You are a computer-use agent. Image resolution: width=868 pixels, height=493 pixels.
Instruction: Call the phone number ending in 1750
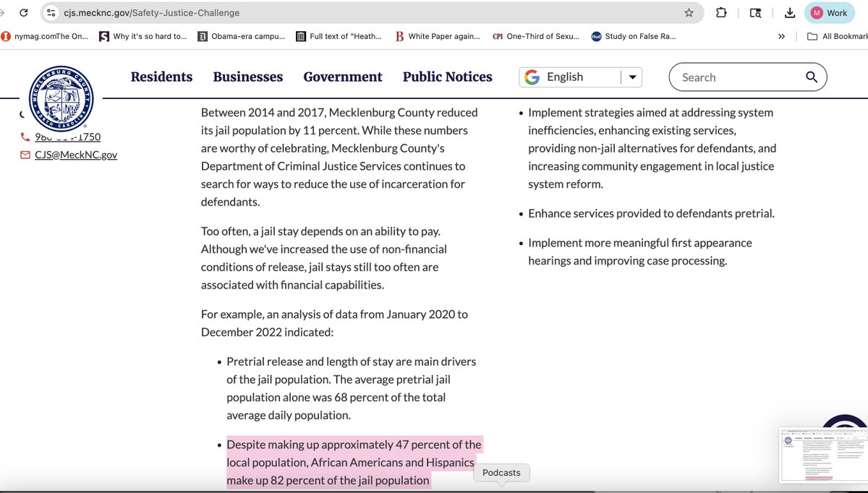point(68,137)
